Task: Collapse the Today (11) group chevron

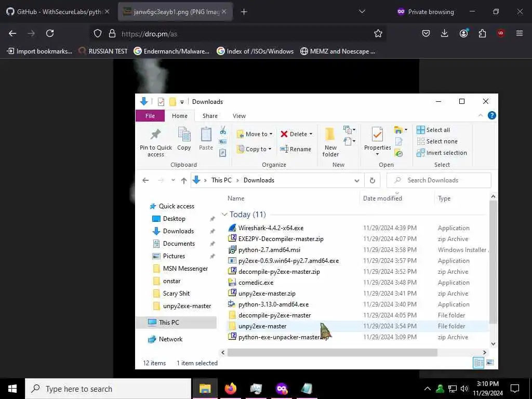Action: 224,215
